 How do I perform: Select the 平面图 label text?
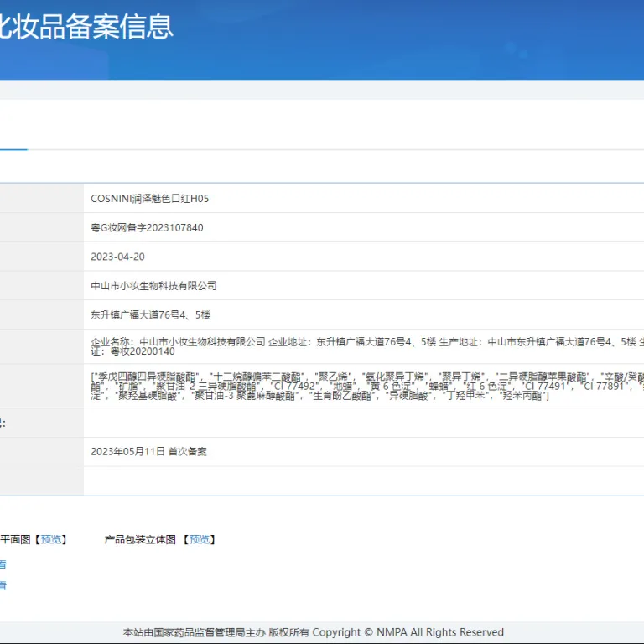(x=15, y=539)
